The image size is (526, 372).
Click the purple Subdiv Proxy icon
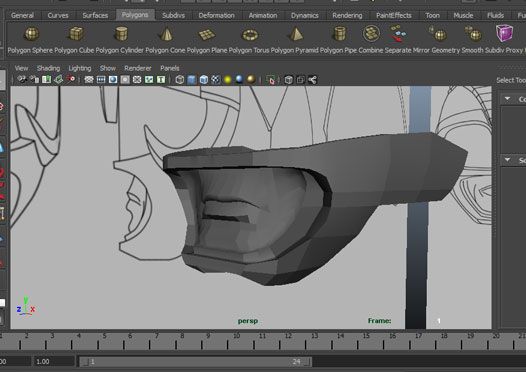pyautogui.click(x=504, y=33)
